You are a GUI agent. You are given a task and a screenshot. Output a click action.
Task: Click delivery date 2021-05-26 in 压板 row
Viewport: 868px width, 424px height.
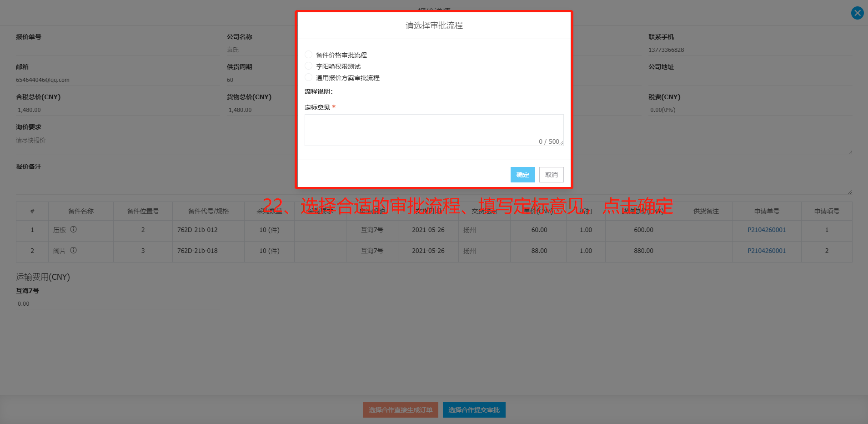coord(428,230)
